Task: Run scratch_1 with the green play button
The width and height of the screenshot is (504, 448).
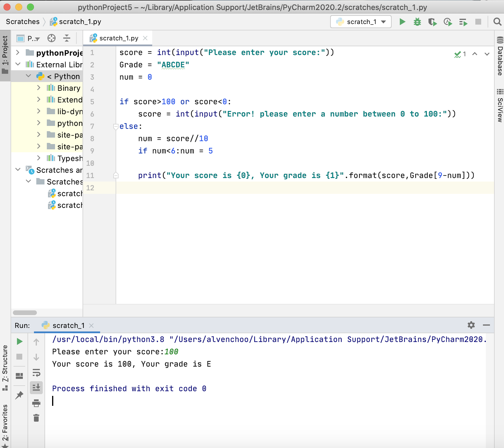Action: (x=402, y=22)
